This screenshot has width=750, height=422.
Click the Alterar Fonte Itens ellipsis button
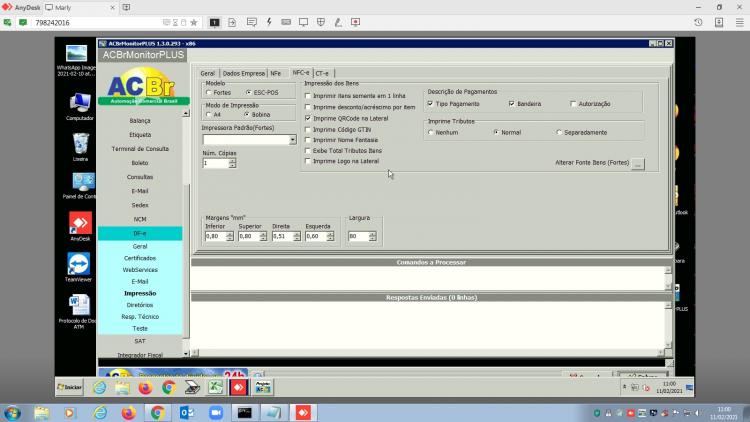click(638, 164)
